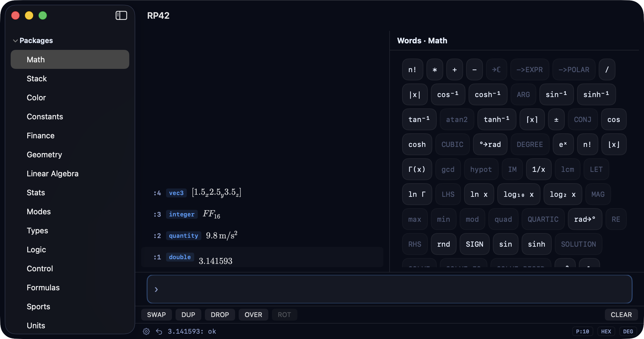
Task: Click the °→rad conversion word
Action: pos(490,144)
